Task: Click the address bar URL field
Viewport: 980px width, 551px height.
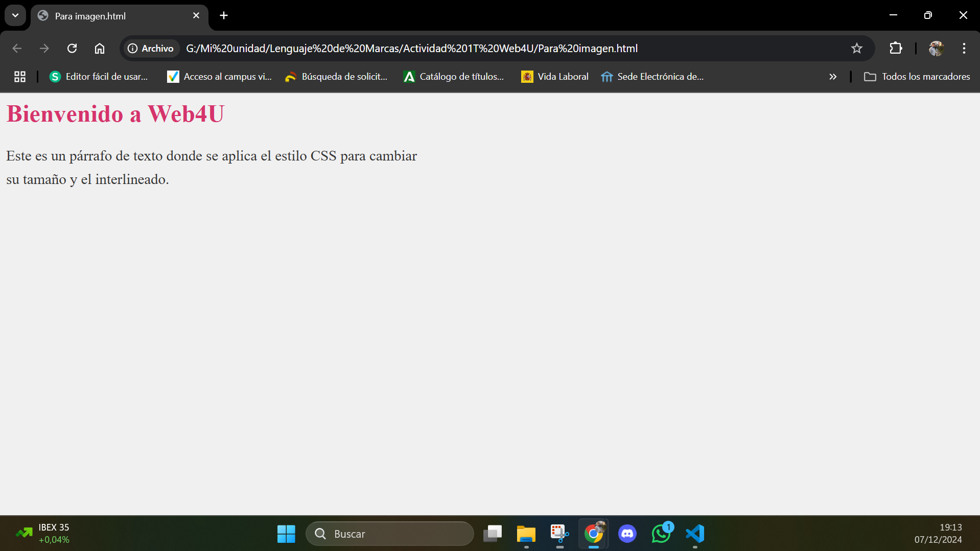Action: coord(460,49)
